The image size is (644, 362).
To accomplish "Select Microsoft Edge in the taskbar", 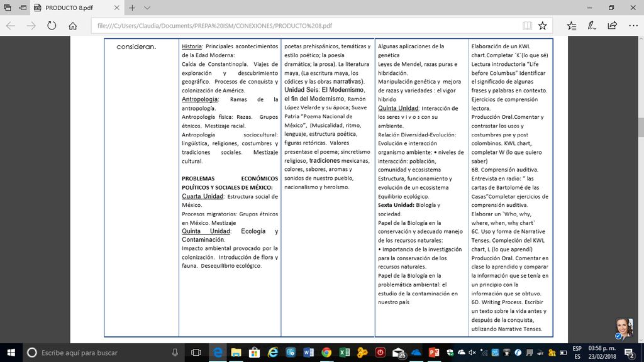I will 218,353.
